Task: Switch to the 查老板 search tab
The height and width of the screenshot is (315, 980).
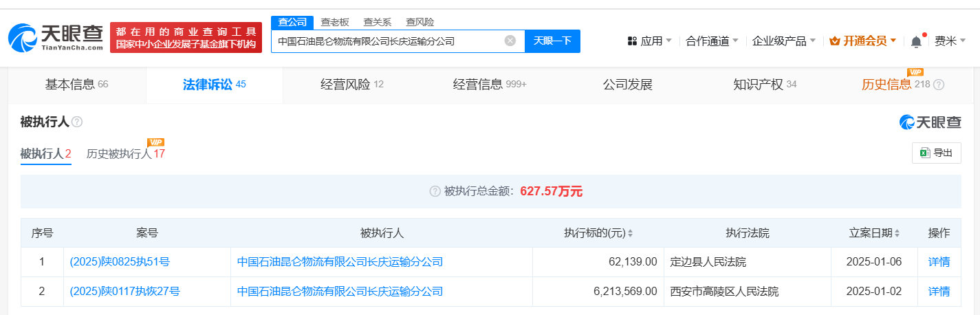Action: click(335, 22)
